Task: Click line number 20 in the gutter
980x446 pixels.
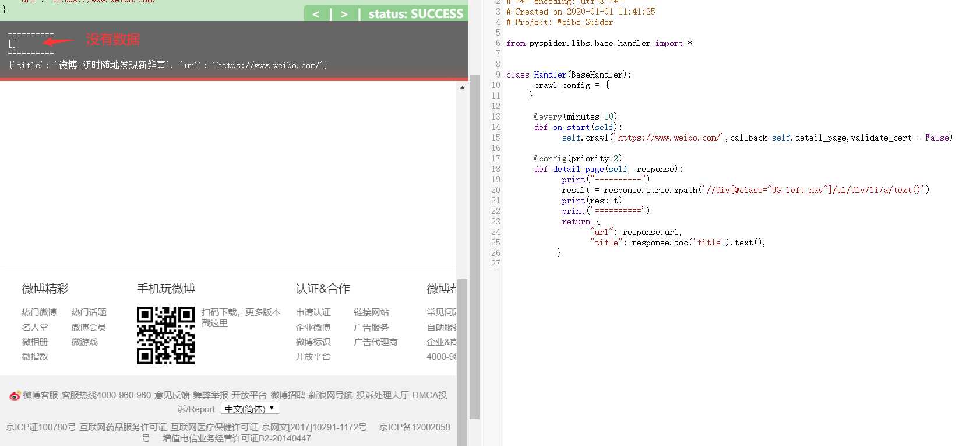Action: [x=495, y=190]
